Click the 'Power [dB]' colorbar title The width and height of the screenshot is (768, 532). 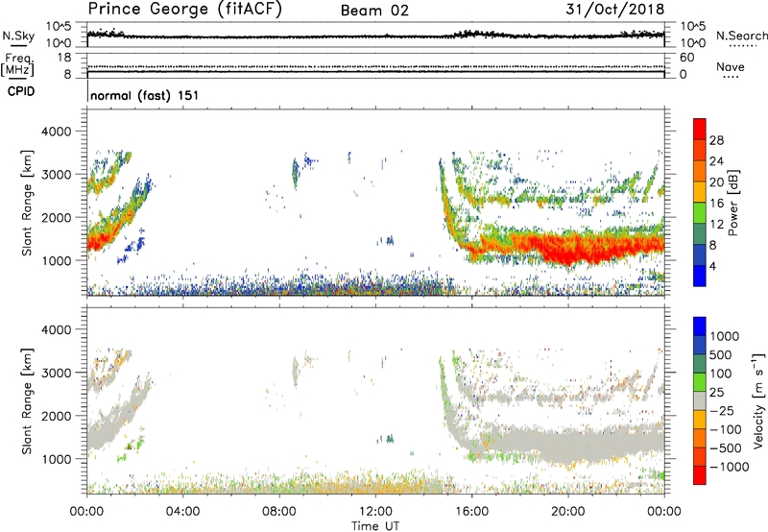tap(732, 203)
